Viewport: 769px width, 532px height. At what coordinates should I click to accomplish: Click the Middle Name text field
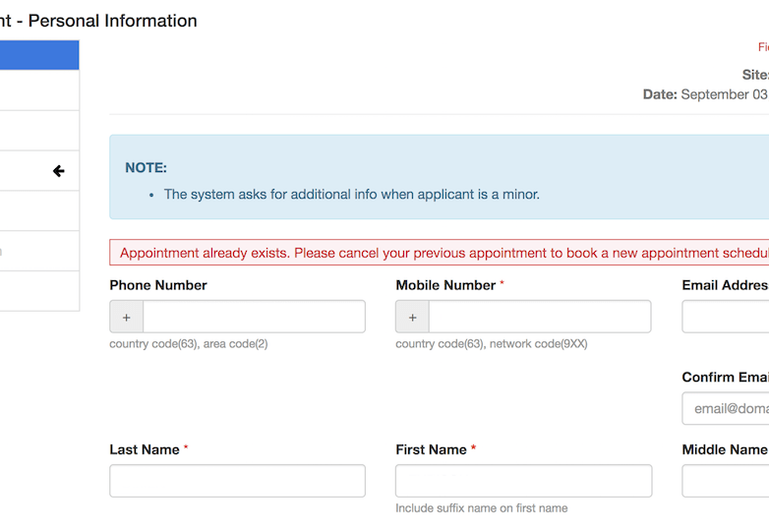[x=726, y=481]
